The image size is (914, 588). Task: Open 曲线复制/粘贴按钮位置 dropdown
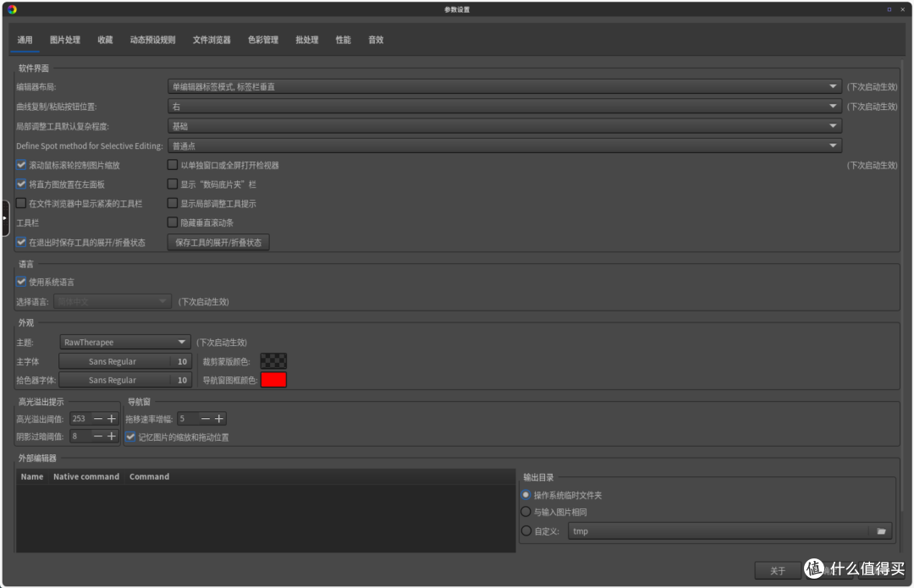(504, 107)
